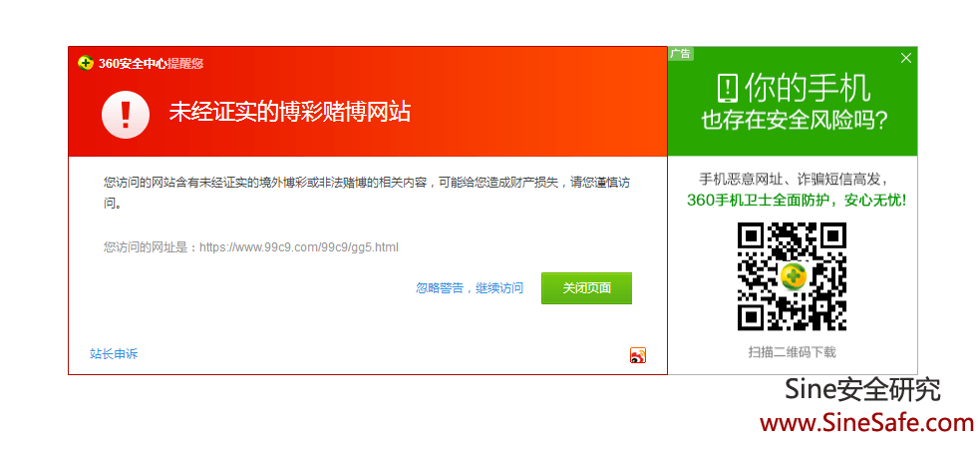Click the 扫描二维码下载 caption
This screenshot has height=453, width=980.
pos(793,352)
